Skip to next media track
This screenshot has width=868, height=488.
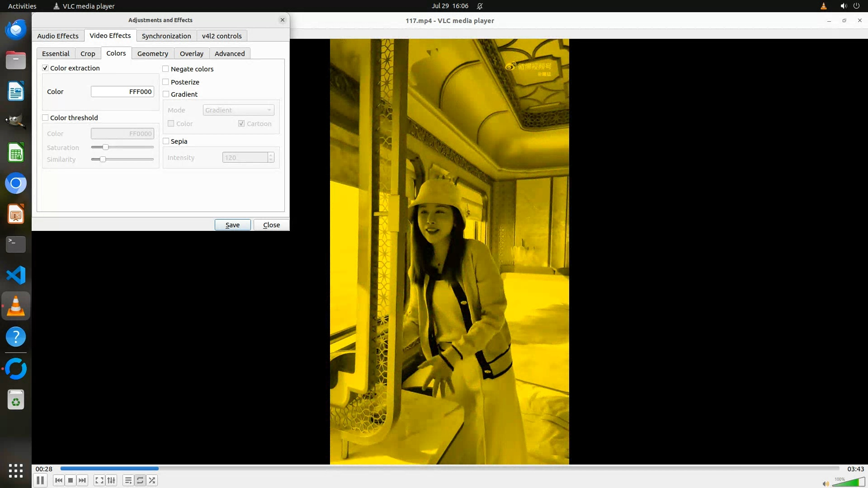point(82,480)
